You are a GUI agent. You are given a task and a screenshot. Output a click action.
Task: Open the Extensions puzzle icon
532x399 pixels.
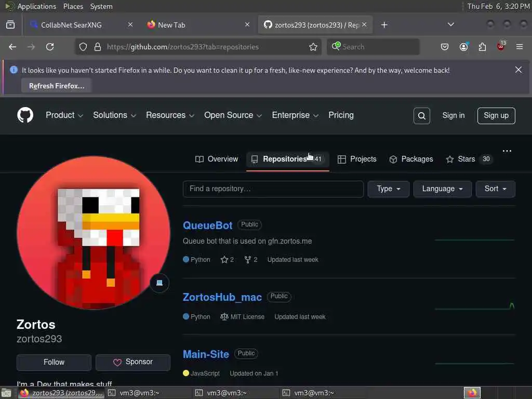pyautogui.click(x=482, y=47)
